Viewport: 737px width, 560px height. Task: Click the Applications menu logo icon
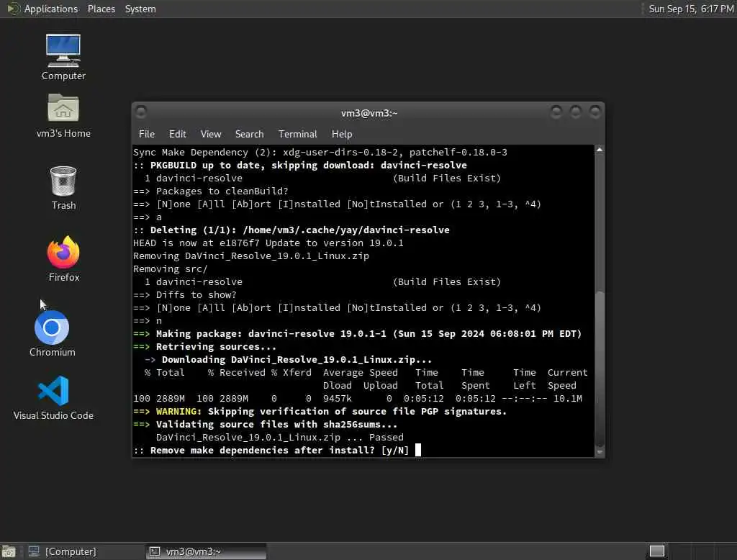pos(13,9)
